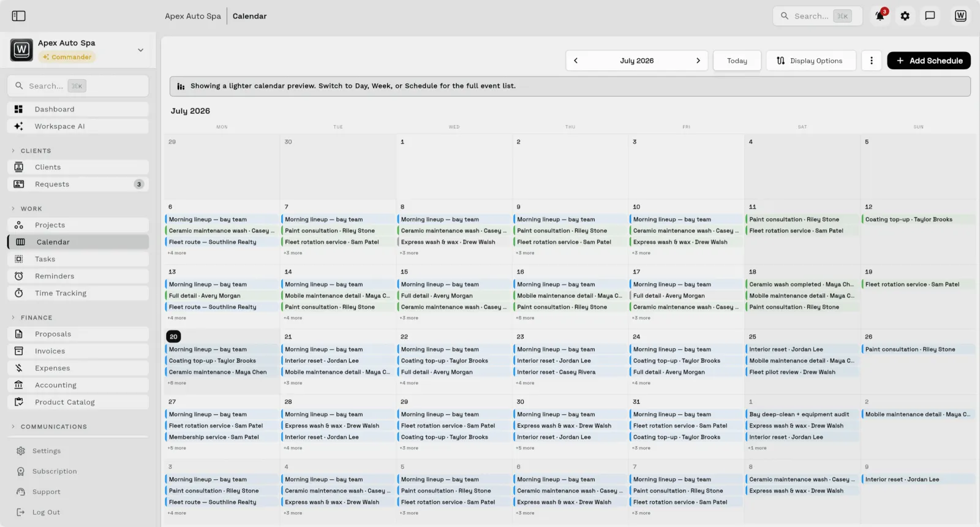Click the Clients icon in the sidebar
The height and width of the screenshot is (527, 980).
coord(19,167)
